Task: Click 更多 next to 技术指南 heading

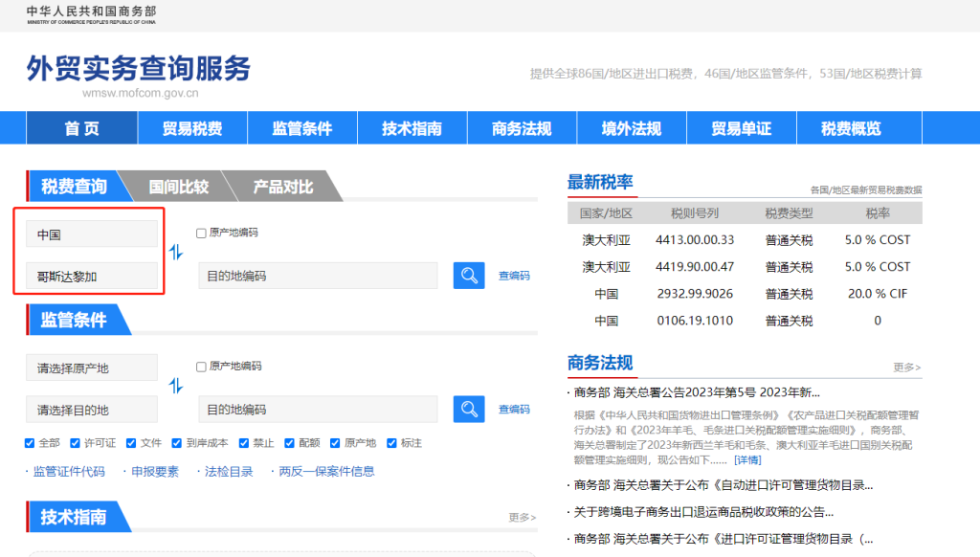Action: 522,518
